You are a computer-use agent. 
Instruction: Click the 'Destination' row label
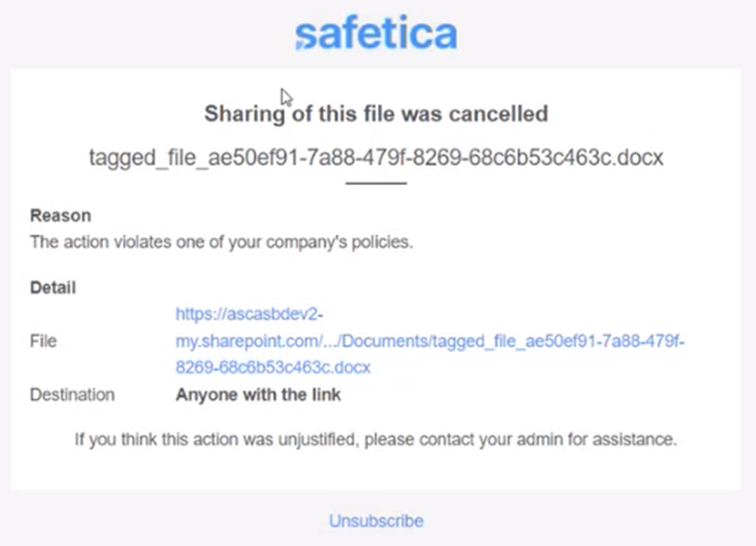click(72, 394)
